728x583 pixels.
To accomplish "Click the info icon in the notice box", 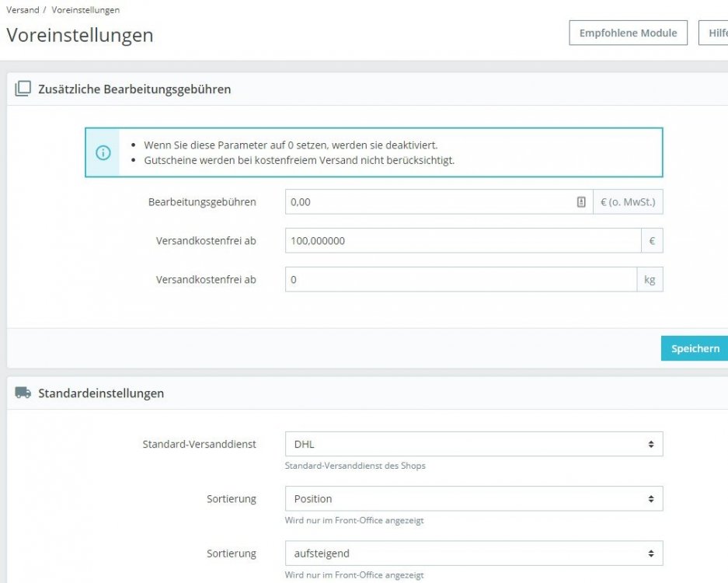I will 102,152.
